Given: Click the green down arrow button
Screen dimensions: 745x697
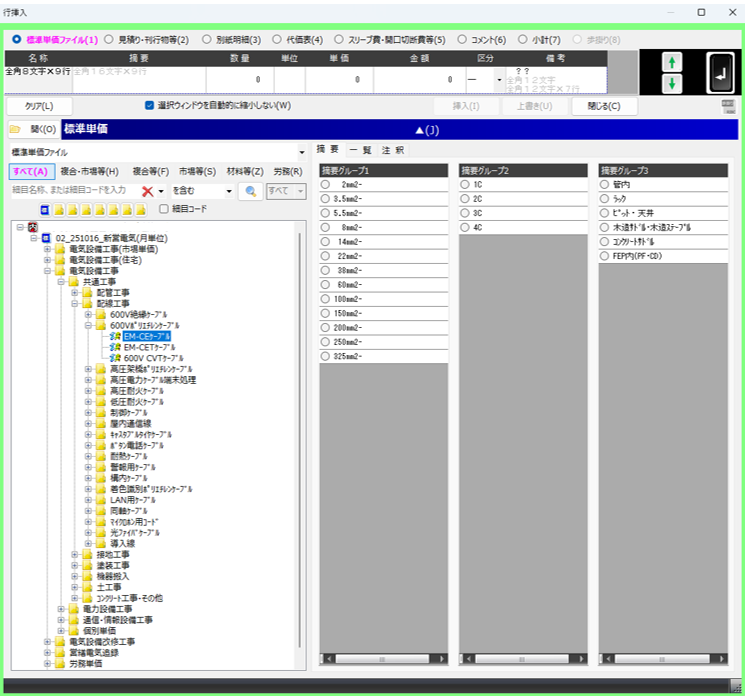Looking at the screenshot, I should tap(671, 83).
